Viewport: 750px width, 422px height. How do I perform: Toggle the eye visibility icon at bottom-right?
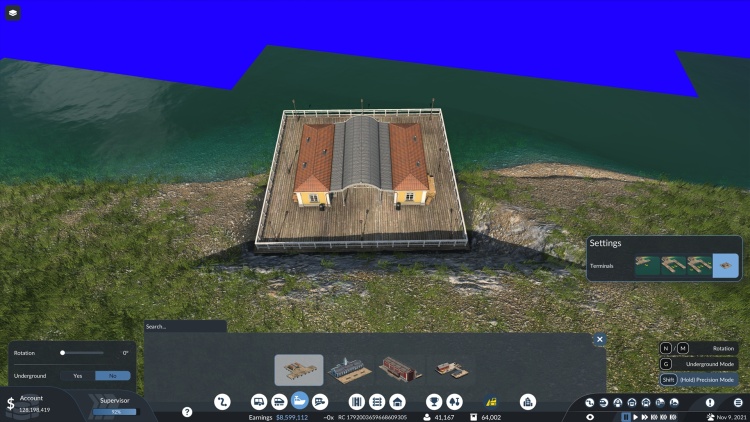coord(590,417)
